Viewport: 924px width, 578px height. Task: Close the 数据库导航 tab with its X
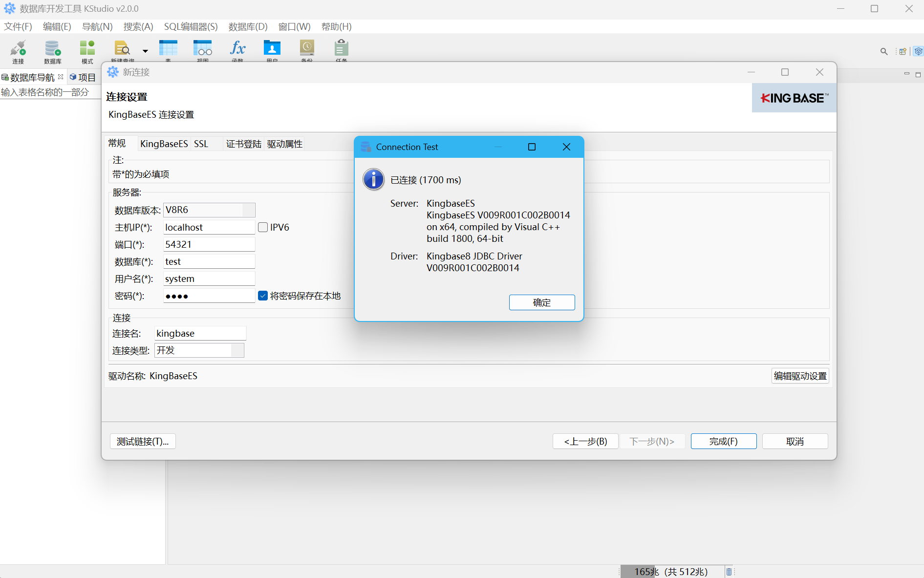coord(61,77)
